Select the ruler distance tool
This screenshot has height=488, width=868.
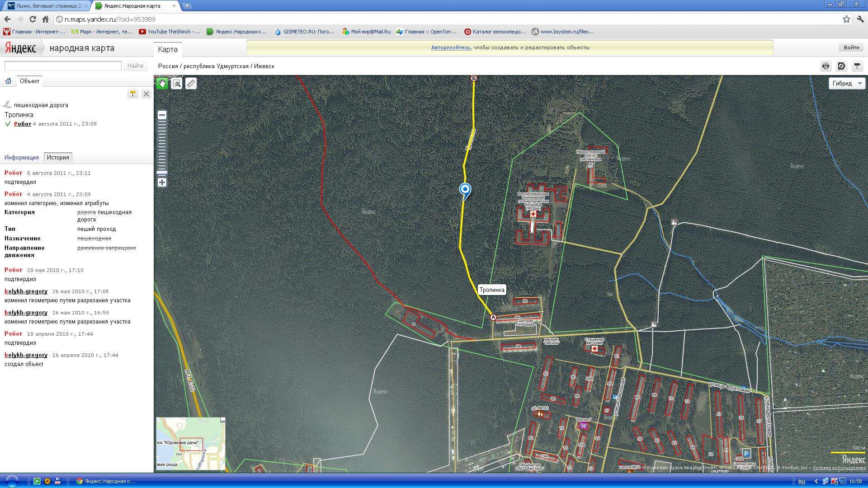191,83
